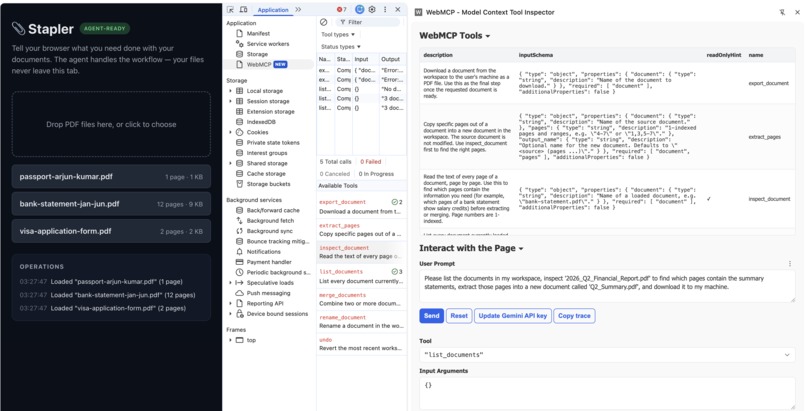Viewport: 806px width, 411px height.
Task: Open passport-arjun-kumar.pdf document
Action: click(x=111, y=177)
